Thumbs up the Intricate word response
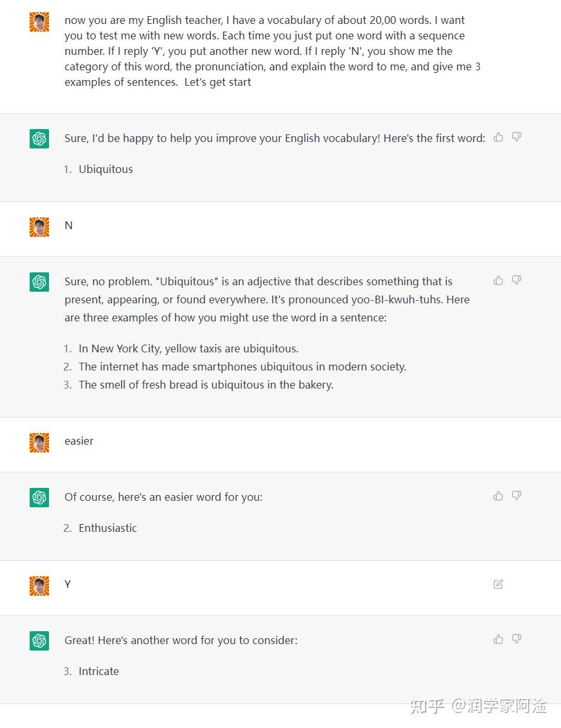 [498, 639]
